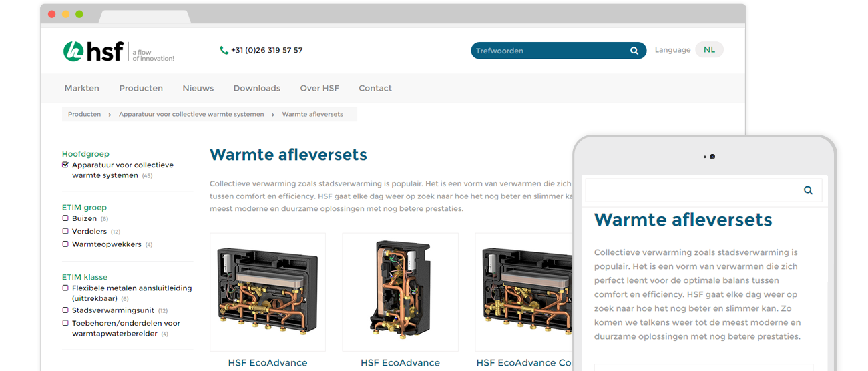Check Flexibele metalen aansluitleiding filter
The image size is (868, 371).
[65, 288]
